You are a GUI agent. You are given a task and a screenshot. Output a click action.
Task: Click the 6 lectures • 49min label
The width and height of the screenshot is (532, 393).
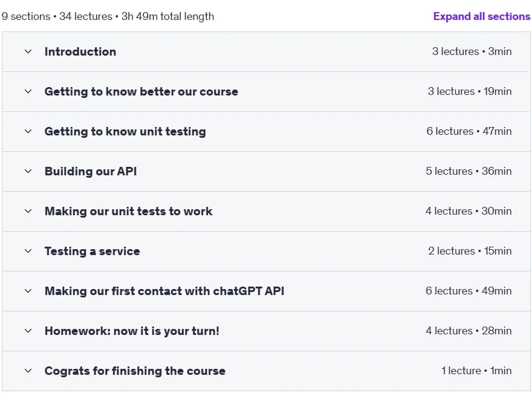469,291
